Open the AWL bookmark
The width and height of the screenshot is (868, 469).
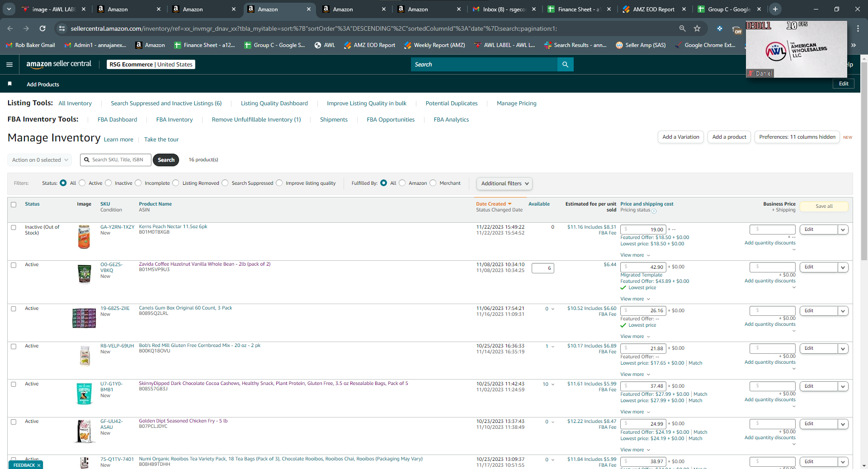coord(325,45)
